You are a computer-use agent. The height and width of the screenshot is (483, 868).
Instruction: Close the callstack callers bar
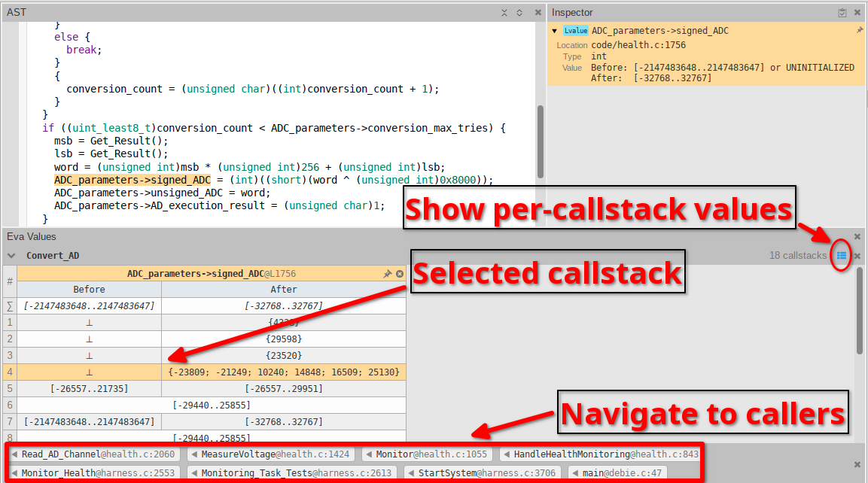click(x=857, y=465)
